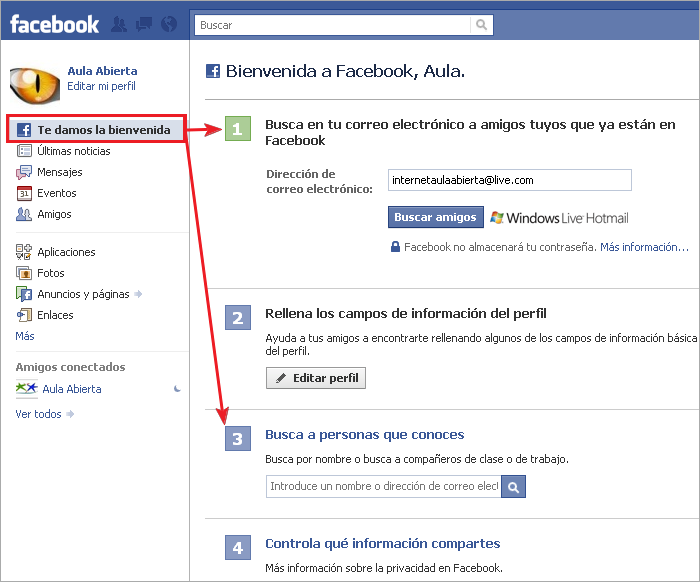Image resolution: width=700 pixels, height=582 pixels.
Task: Click the flag icon beside Anuncios y páginas
Action: [24, 294]
